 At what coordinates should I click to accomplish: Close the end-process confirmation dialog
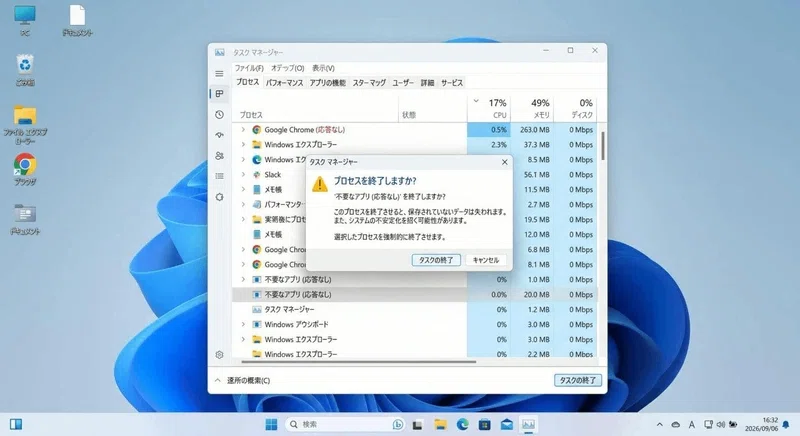505,162
